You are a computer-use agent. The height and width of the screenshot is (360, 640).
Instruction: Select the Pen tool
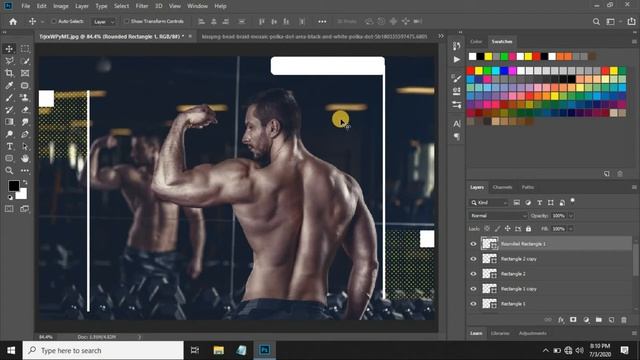tap(25, 134)
